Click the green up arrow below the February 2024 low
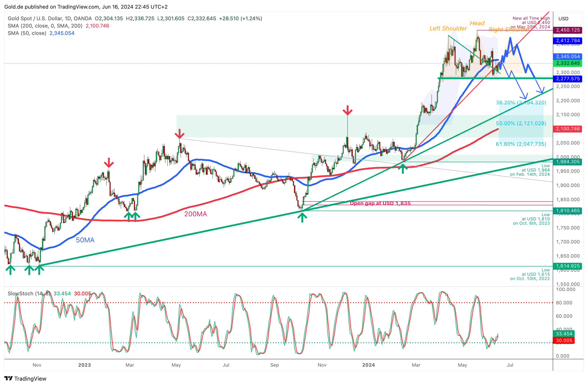Image resolution: width=588 pixels, height=386 pixels. click(403, 169)
